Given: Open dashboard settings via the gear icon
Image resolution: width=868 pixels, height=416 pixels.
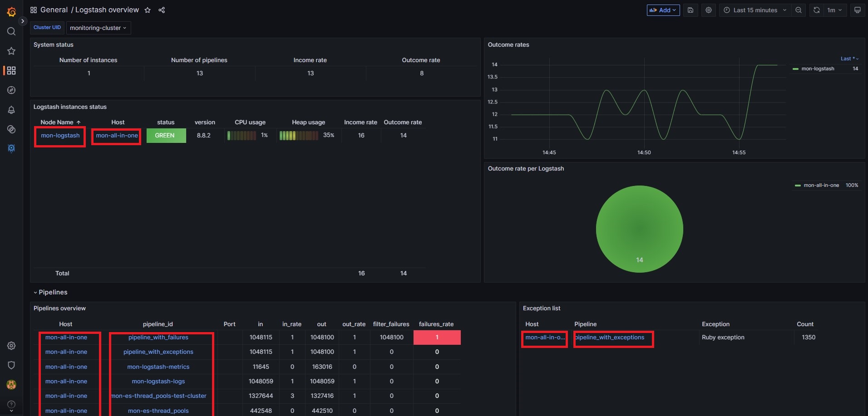Looking at the screenshot, I should tap(709, 10).
